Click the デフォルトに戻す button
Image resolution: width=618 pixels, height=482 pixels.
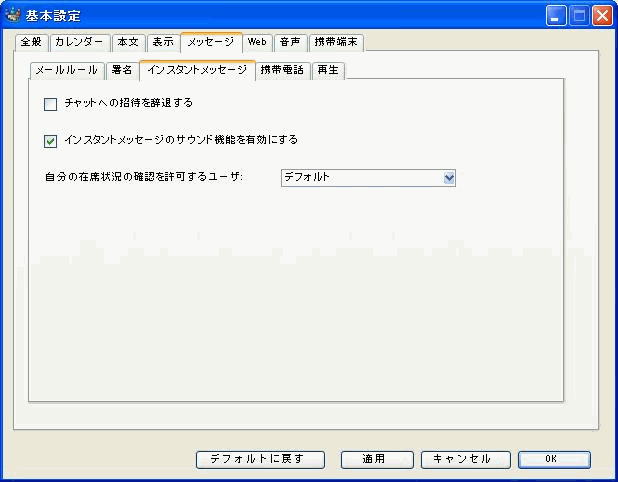click(x=262, y=459)
